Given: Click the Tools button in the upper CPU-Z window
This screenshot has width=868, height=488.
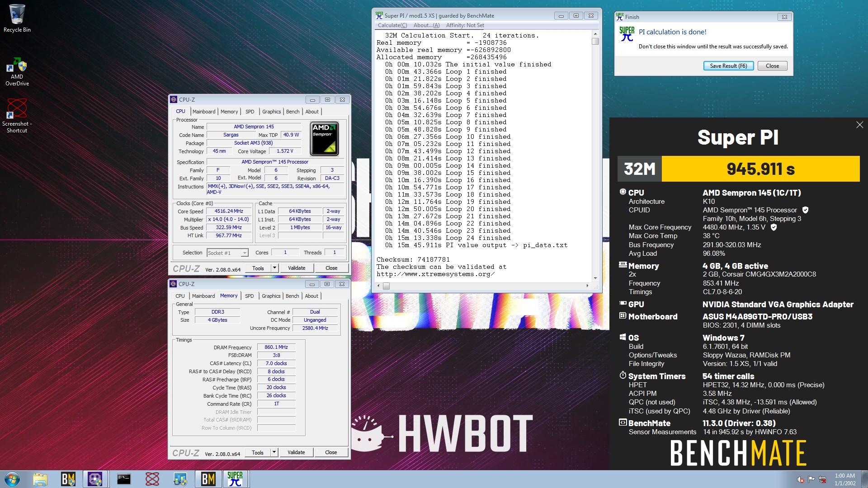Looking at the screenshot, I should [258, 268].
